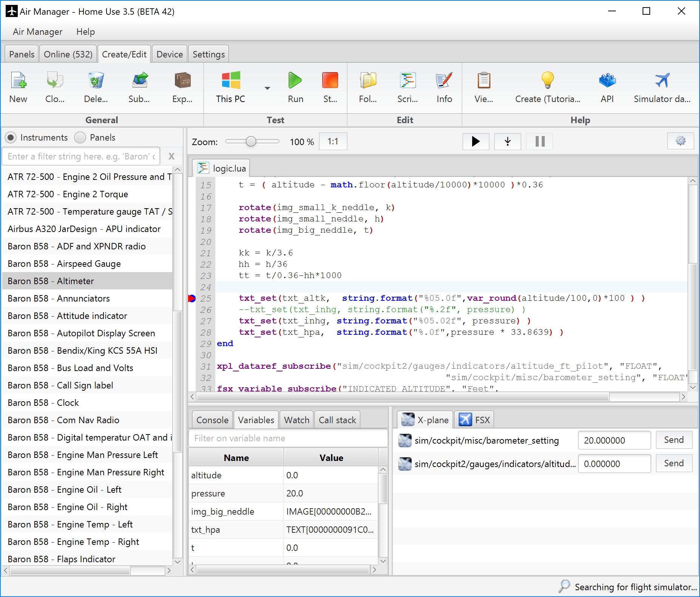Select ATR 72-500 - Engine 2 Torque
700x597 pixels.
[87, 194]
